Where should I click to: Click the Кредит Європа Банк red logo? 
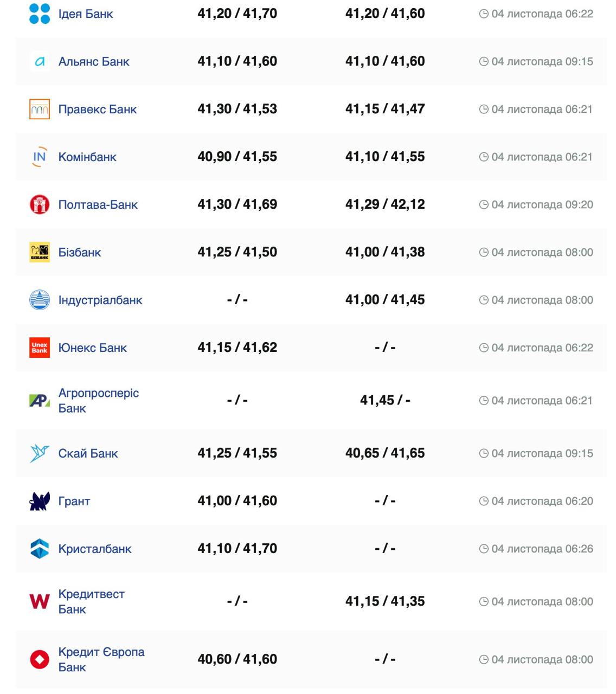pos(40,659)
